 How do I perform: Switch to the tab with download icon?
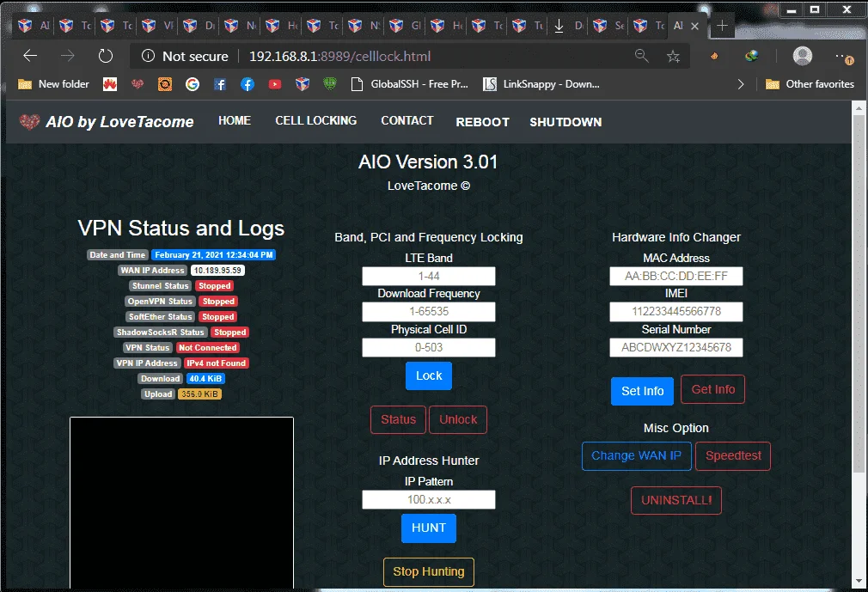pyautogui.click(x=569, y=26)
